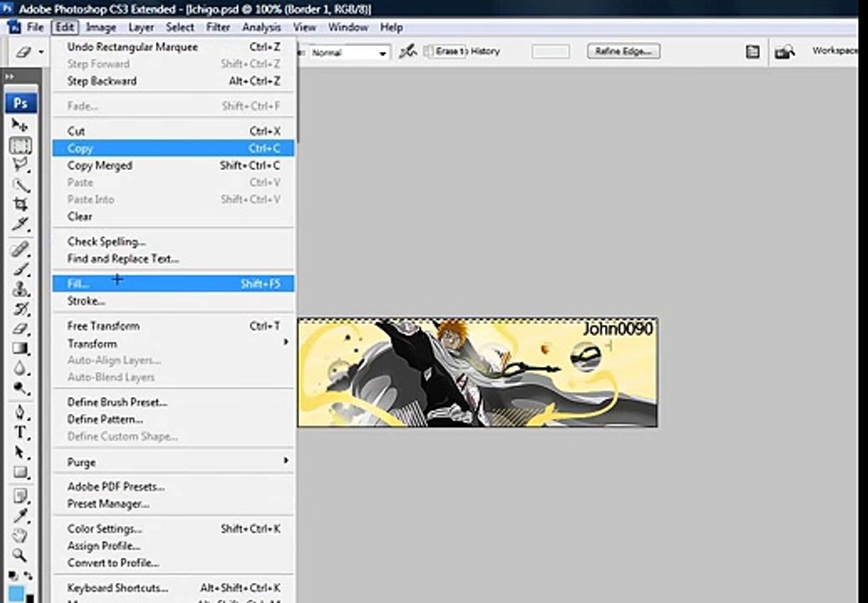This screenshot has width=868, height=603.
Task: Choose Step Backward
Action: coord(173,80)
